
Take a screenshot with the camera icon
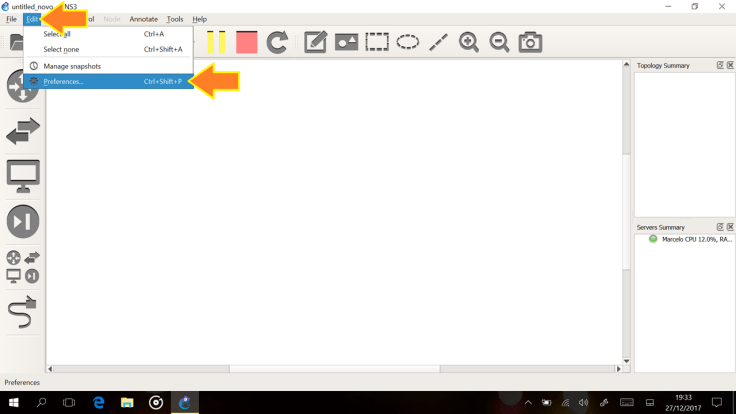530,42
